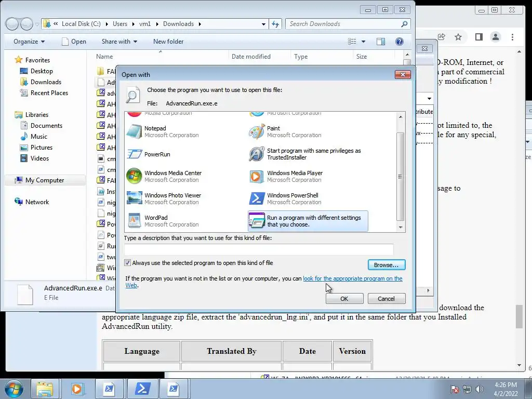Click the browser bookmark star icon
Screen dimensions: 532x399
point(458,37)
